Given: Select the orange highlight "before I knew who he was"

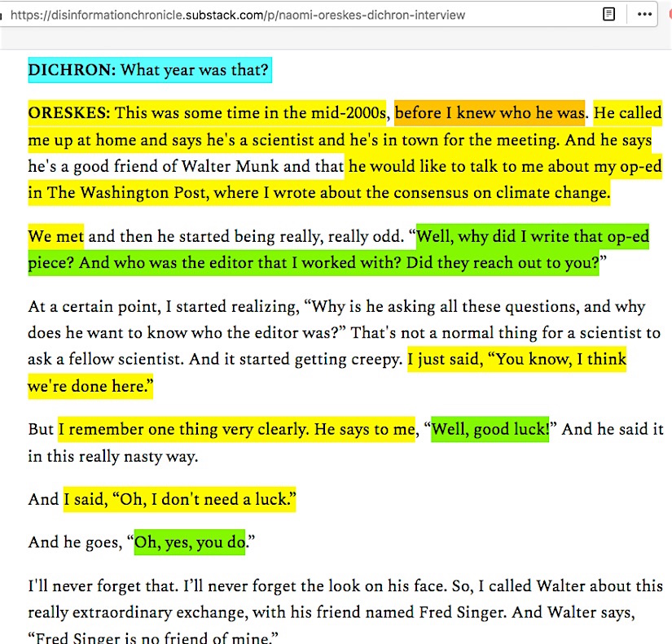Looking at the screenshot, I should [490, 112].
